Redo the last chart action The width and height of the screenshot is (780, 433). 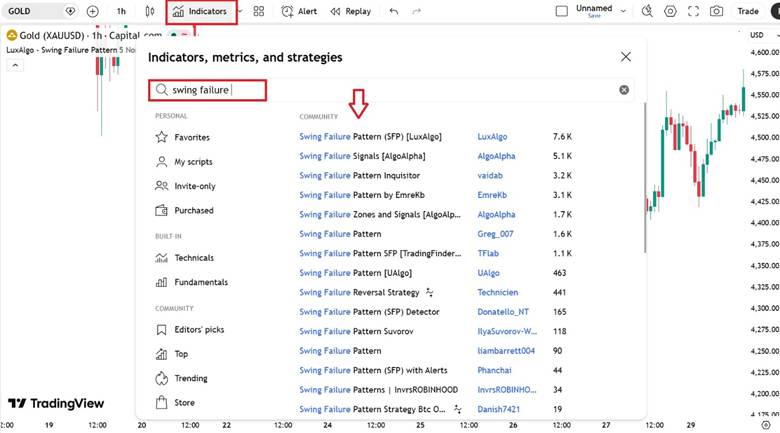click(x=416, y=11)
